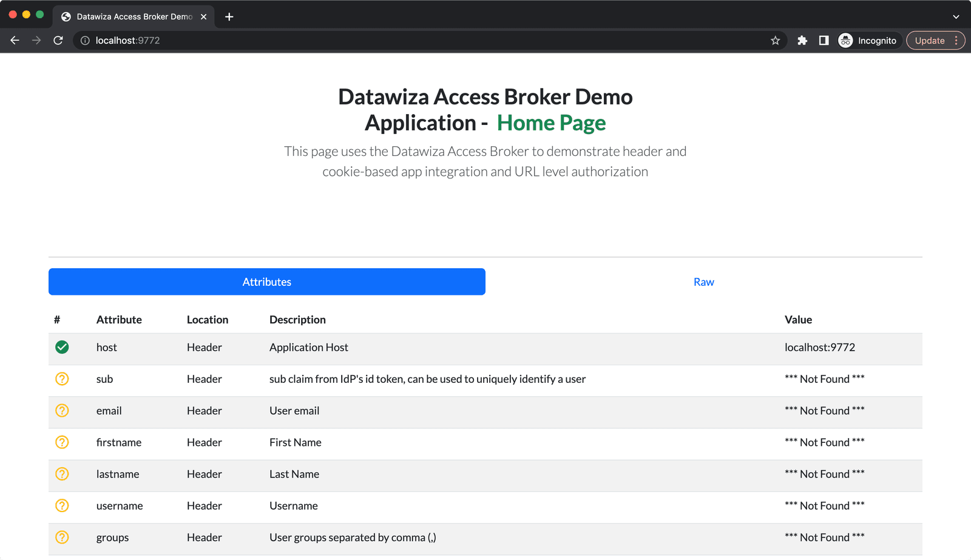Expand the tab search chevron
Image resolution: width=971 pixels, height=560 pixels.
click(956, 17)
